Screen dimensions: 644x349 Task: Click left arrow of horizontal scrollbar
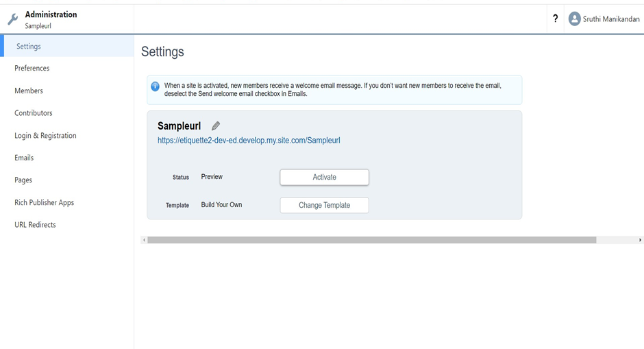[x=144, y=240]
